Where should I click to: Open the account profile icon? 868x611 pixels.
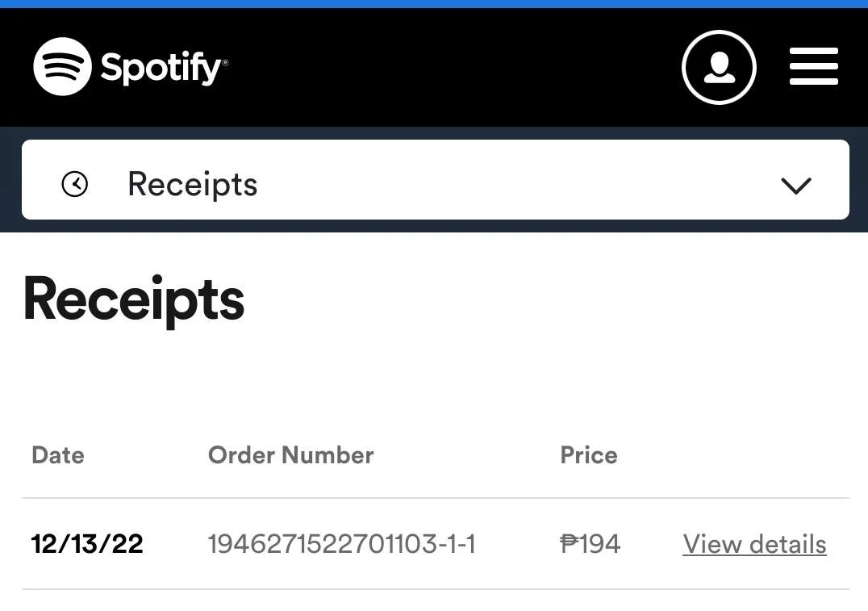click(x=719, y=67)
